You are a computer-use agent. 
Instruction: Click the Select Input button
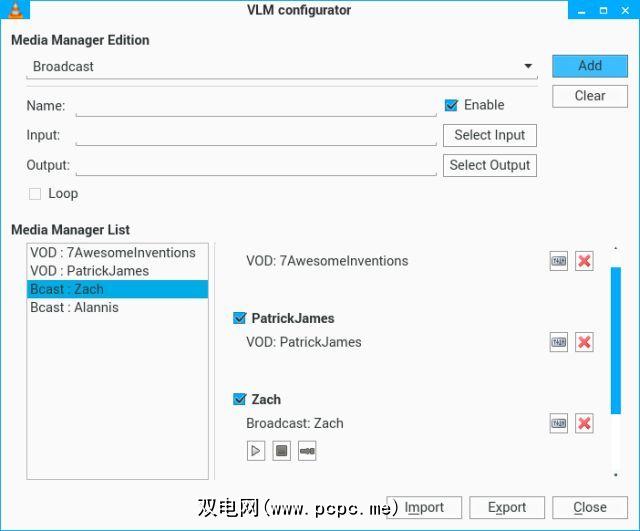point(489,135)
